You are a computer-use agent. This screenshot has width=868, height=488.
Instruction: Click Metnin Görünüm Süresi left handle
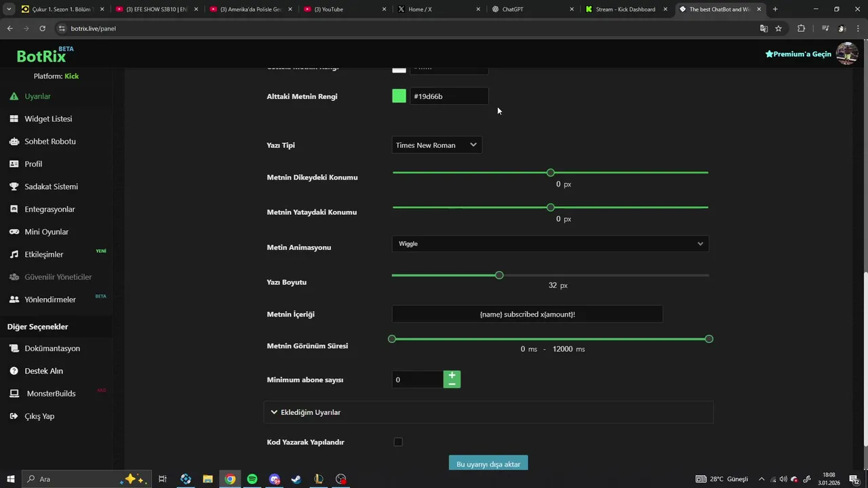click(x=392, y=339)
